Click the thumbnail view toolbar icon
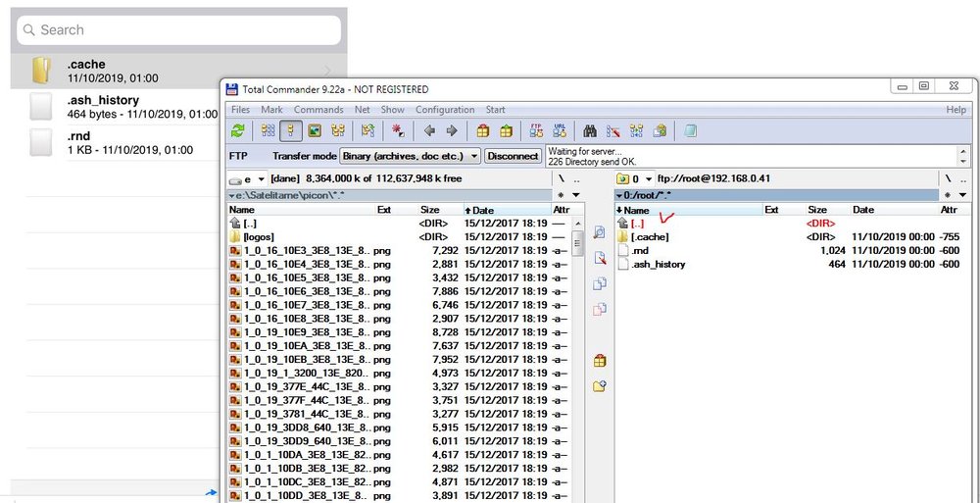Screen dimensions: 980x503 316,130
